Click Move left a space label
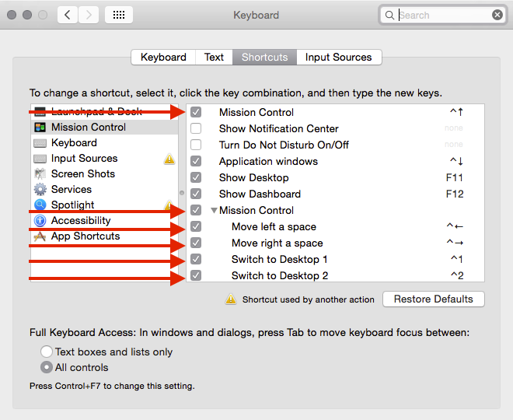 [274, 226]
